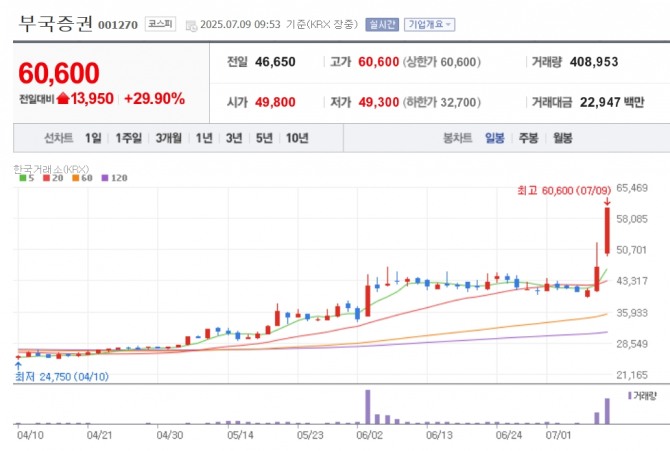Click the 저가 value 49,300
Screen dimensions: 670x451
tap(379, 102)
